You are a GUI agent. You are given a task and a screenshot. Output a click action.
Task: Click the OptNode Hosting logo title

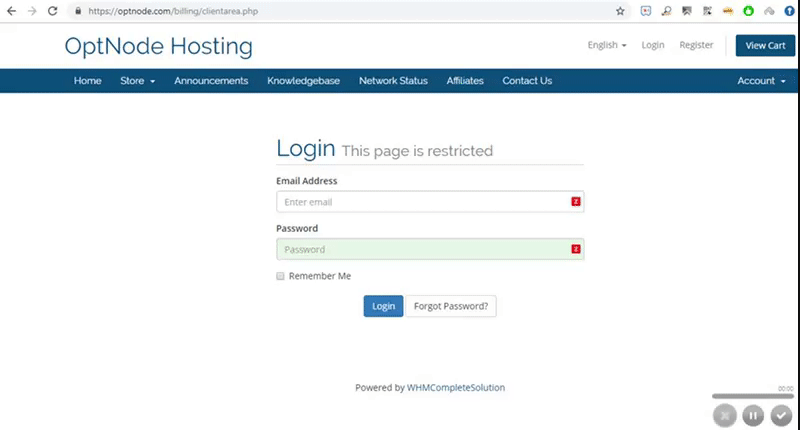click(x=159, y=46)
